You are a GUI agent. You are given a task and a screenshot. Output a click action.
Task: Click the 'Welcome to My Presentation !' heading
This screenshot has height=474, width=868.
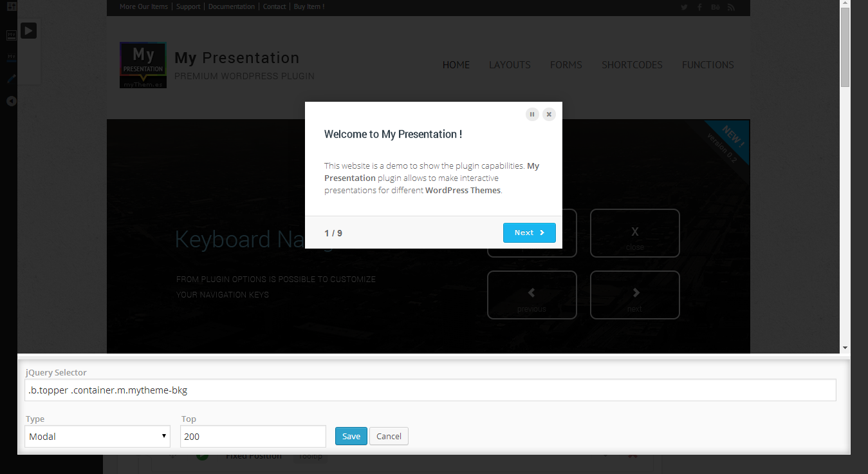coord(393,135)
